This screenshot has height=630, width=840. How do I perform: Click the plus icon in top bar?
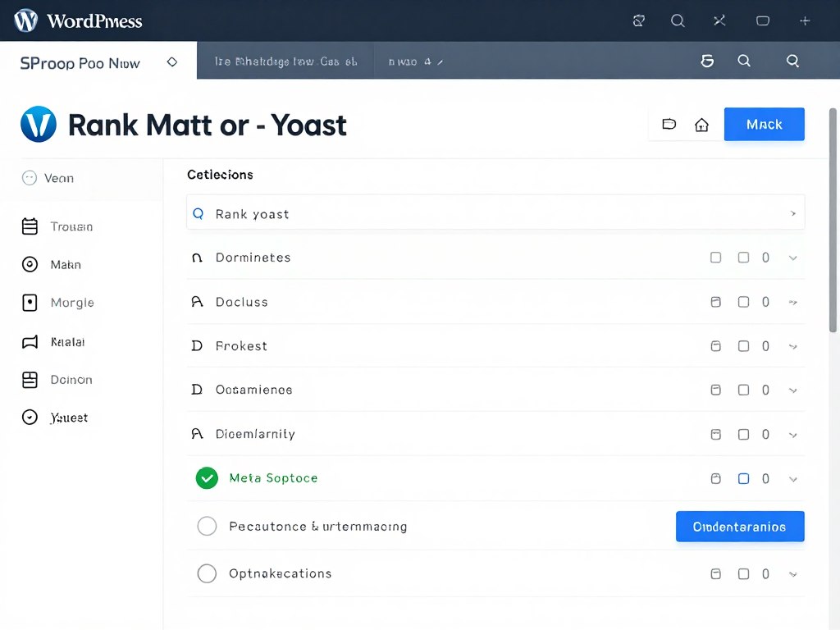tap(805, 21)
